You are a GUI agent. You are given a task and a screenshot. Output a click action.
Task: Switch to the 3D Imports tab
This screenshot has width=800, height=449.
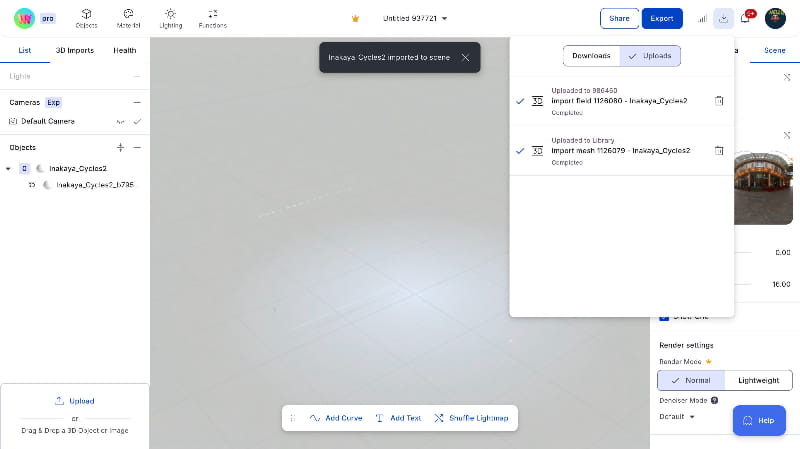click(74, 51)
